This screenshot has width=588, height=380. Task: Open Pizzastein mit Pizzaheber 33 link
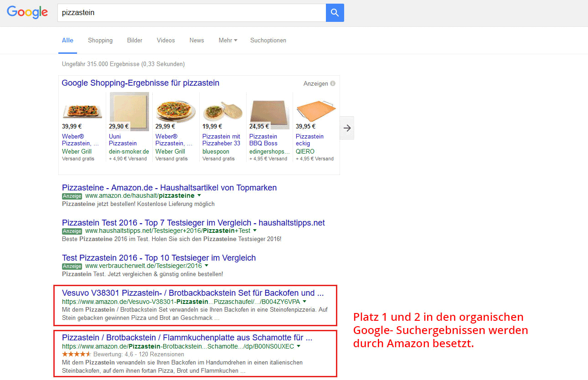(x=221, y=140)
